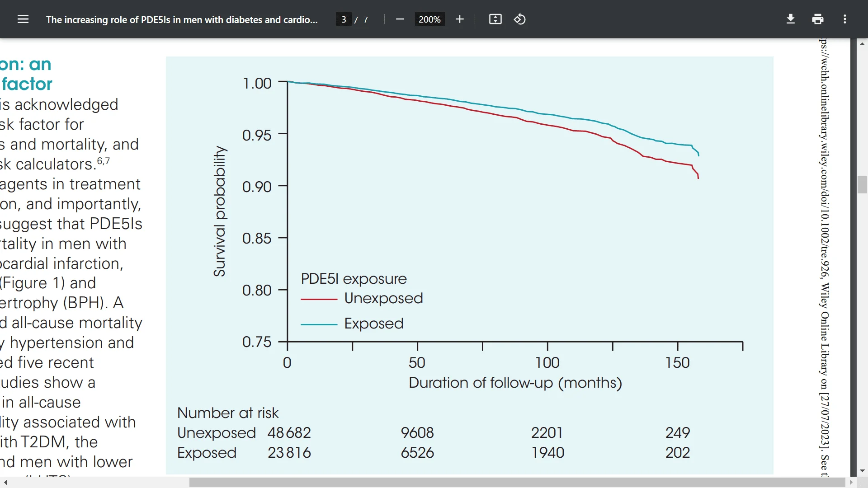Click the 'factor' heading text
Viewport: 868px width, 488px height.
pos(27,84)
